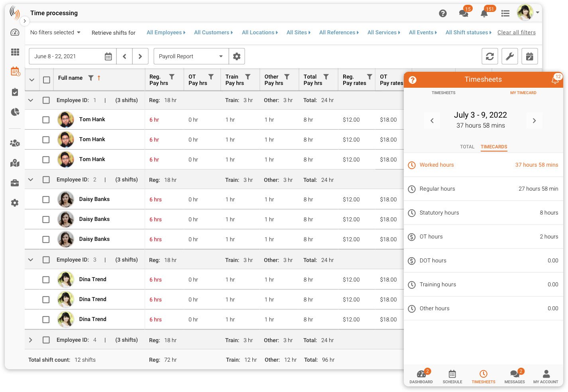Viewport: 568px width, 392px height.
Task: Switch to TIMESHEETS tab in panel
Action: [x=443, y=93]
